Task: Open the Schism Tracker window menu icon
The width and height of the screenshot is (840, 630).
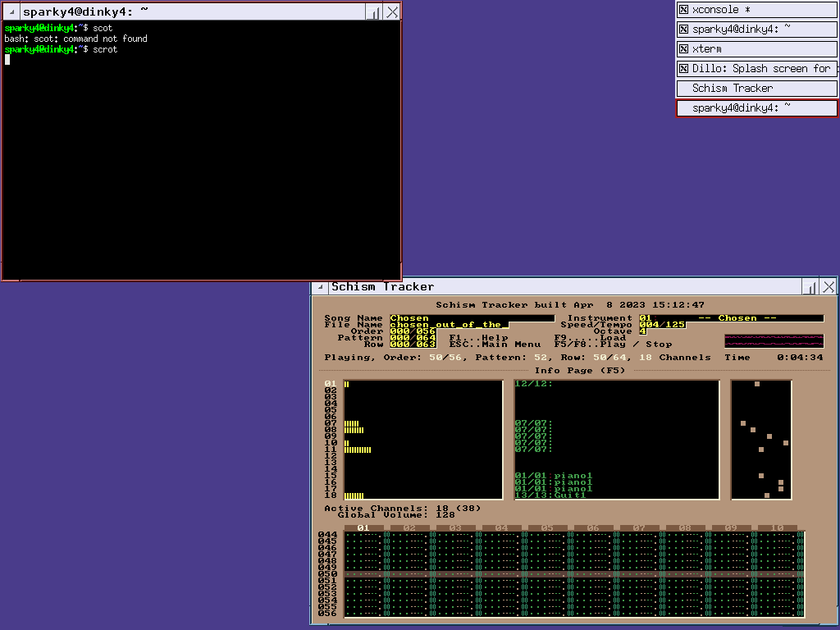Action: (x=320, y=287)
